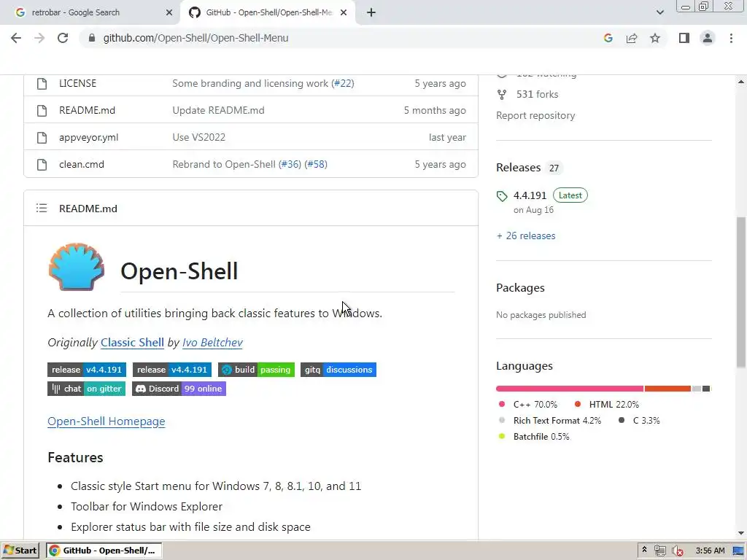Open pull request #22 link
Viewport: 747px width, 560px height.
[343, 83]
